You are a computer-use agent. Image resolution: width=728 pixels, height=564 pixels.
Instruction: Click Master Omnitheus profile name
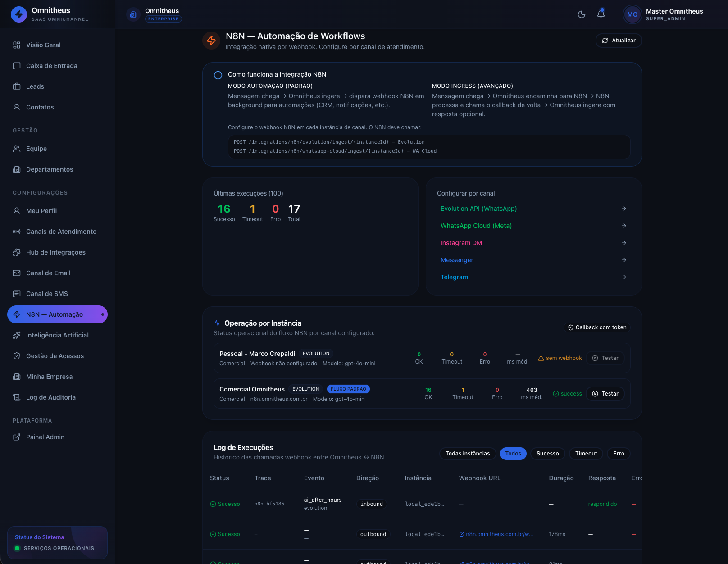[674, 11]
